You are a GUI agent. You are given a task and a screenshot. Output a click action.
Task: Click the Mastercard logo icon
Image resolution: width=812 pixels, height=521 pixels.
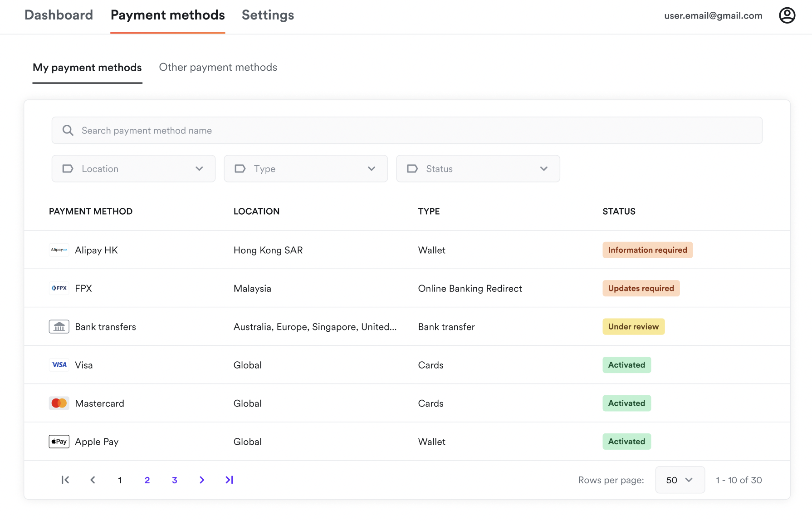[59, 403]
